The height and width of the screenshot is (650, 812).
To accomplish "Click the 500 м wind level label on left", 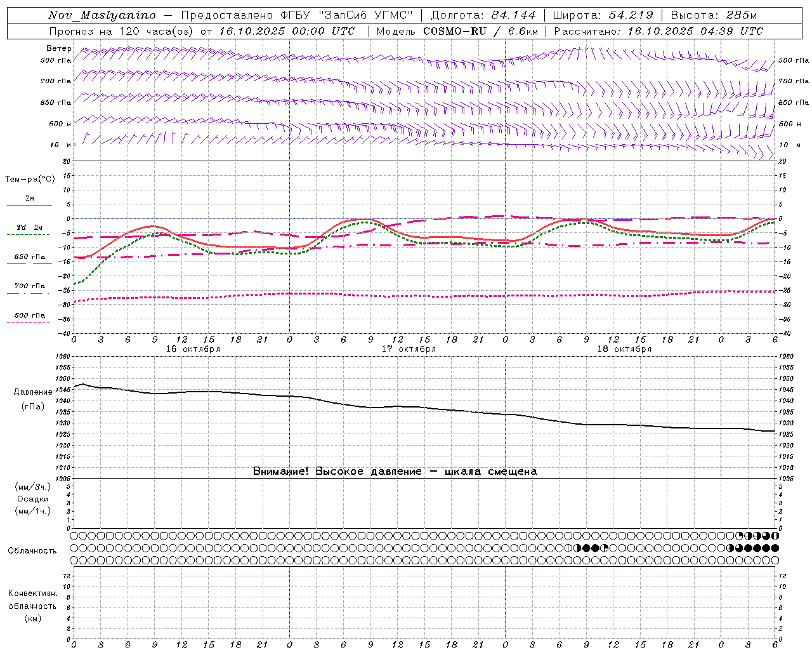I will tap(61, 124).
